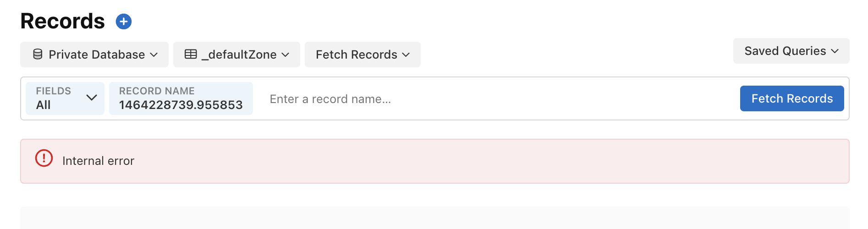
Task: Open the Private Database dropdown
Action: (x=94, y=55)
